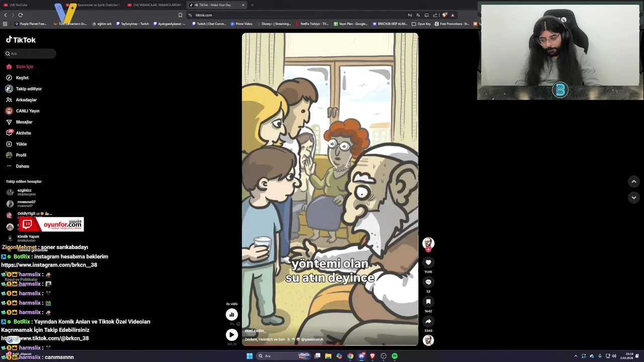Open Kimlik Yapım followed account

(x=23, y=238)
